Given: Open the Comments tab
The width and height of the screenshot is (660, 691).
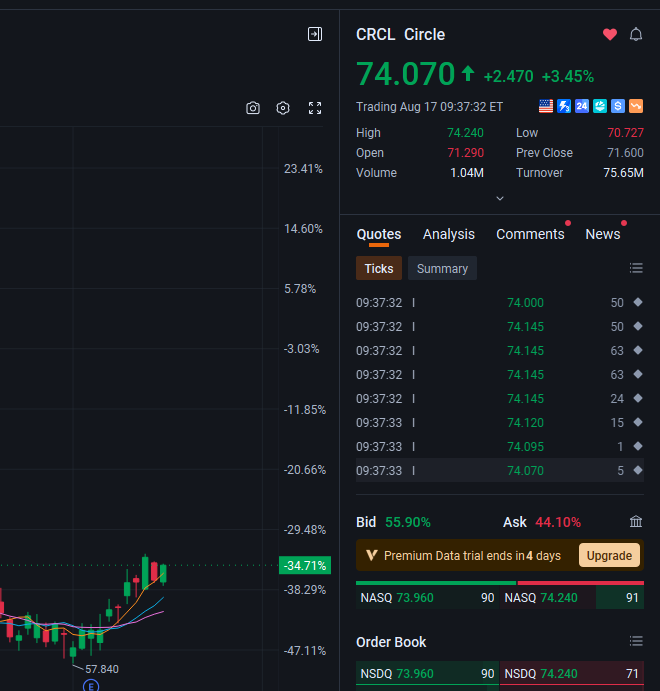Looking at the screenshot, I should pos(530,234).
